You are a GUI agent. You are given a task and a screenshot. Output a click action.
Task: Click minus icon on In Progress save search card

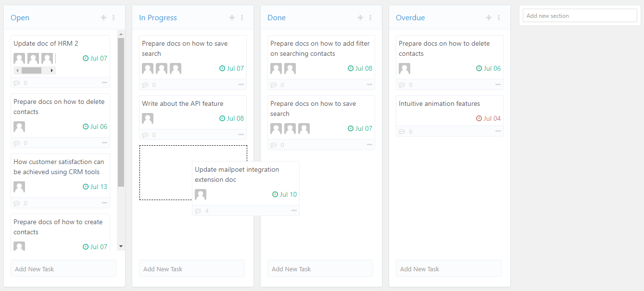[241, 85]
